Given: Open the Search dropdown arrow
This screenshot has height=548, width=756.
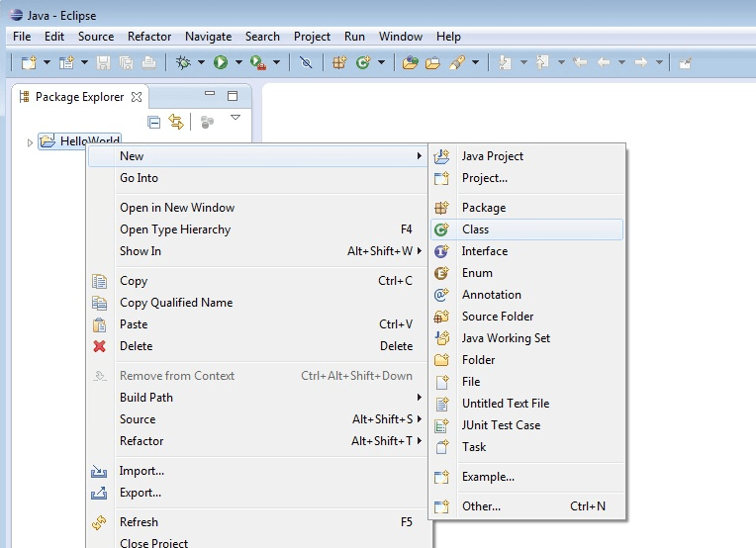Looking at the screenshot, I should coord(475,62).
